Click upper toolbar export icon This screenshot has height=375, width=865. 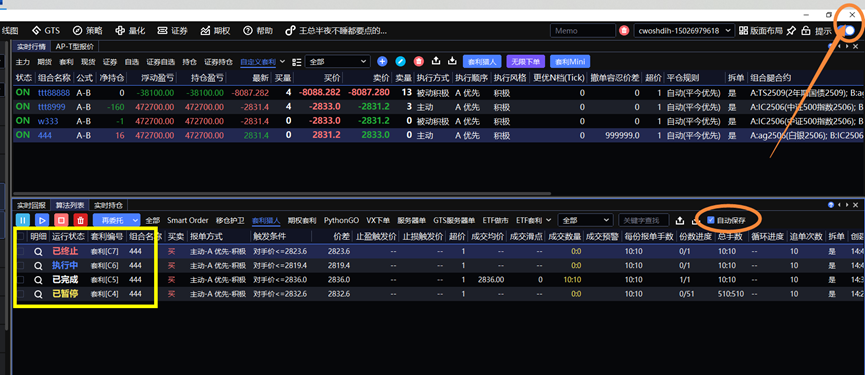(436, 61)
